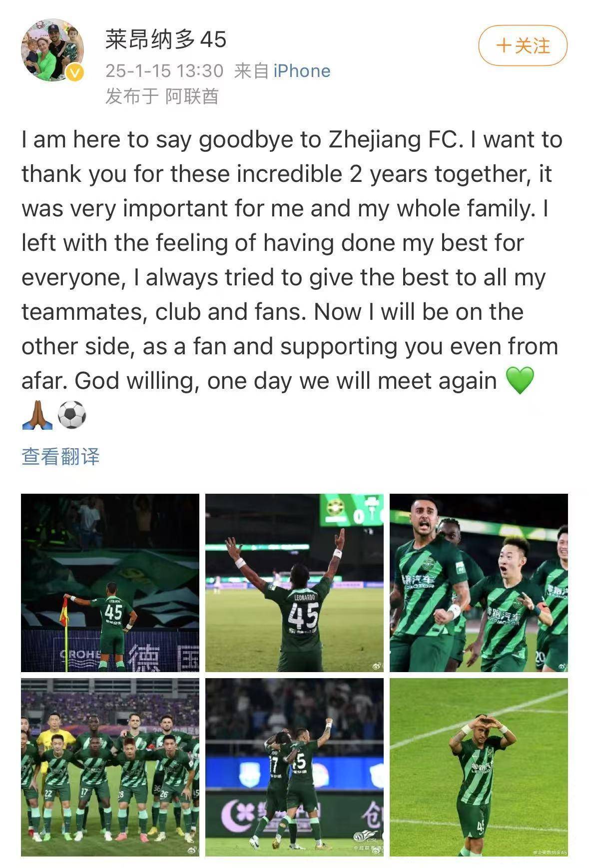
Task: Tap the post timestamp 25-1-15 13:30
Action: pyautogui.click(x=164, y=71)
